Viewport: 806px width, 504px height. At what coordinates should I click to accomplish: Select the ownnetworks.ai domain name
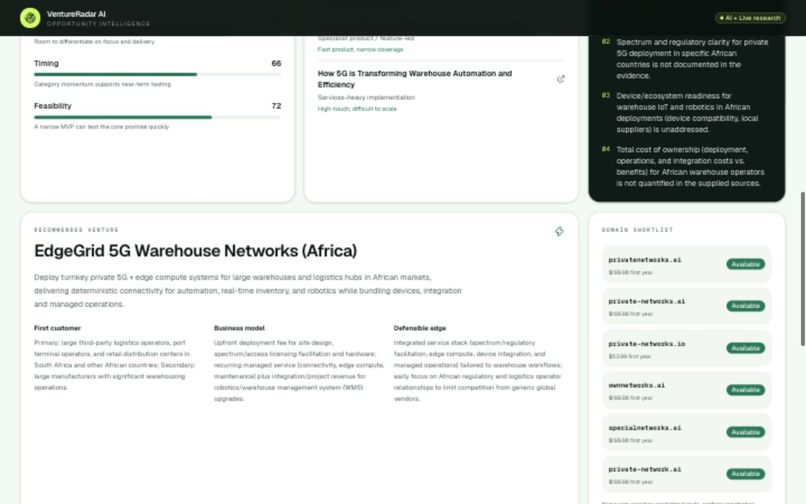pyautogui.click(x=636, y=386)
